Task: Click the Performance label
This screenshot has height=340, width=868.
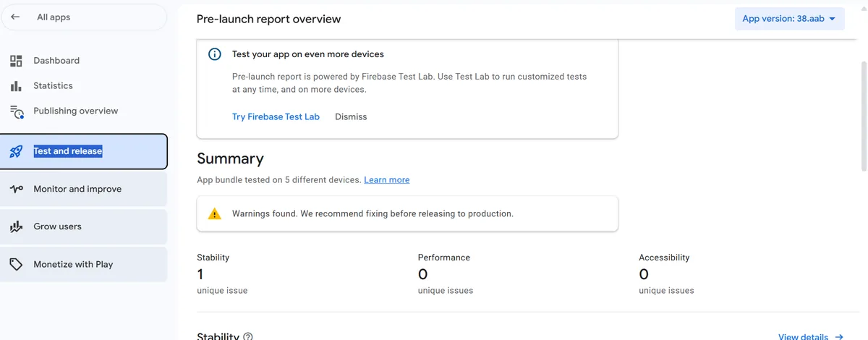Action: coord(443,258)
